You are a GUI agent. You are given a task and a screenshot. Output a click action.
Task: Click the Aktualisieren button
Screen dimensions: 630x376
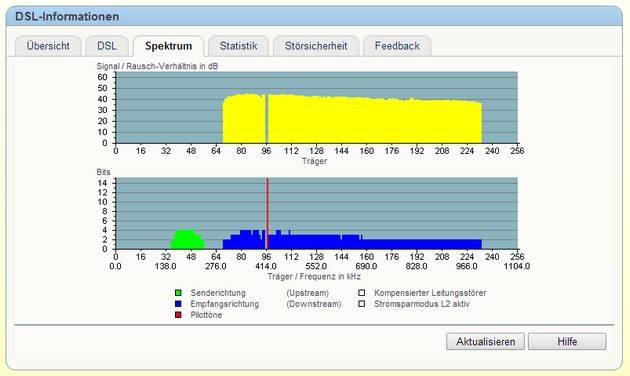tap(485, 341)
